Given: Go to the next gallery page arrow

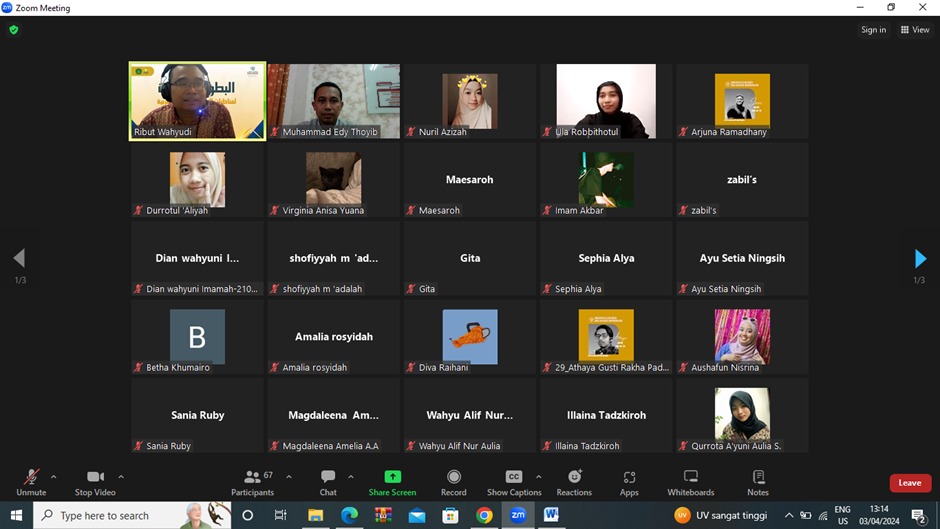Looking at the screenshot, I should pos(920,259).
